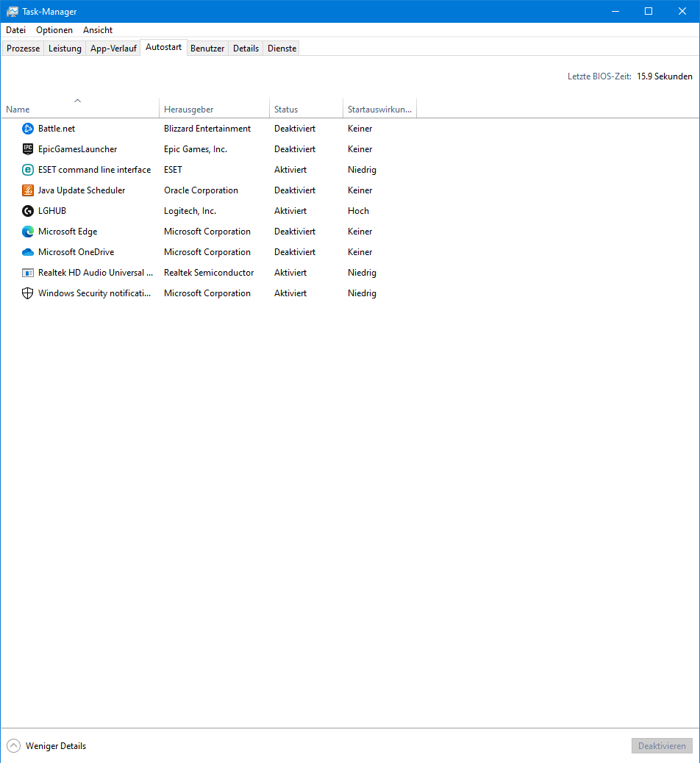The height and width of the screenshot is (763, 700).
Task: Sort by the Herausgeber column header
Action: tap(214, 109)
